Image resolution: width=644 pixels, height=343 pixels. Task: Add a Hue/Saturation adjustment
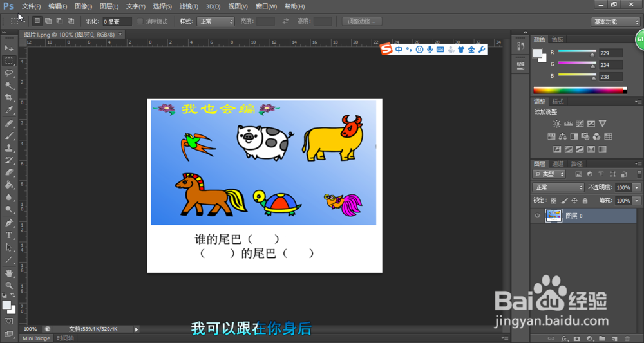[551, 136]
